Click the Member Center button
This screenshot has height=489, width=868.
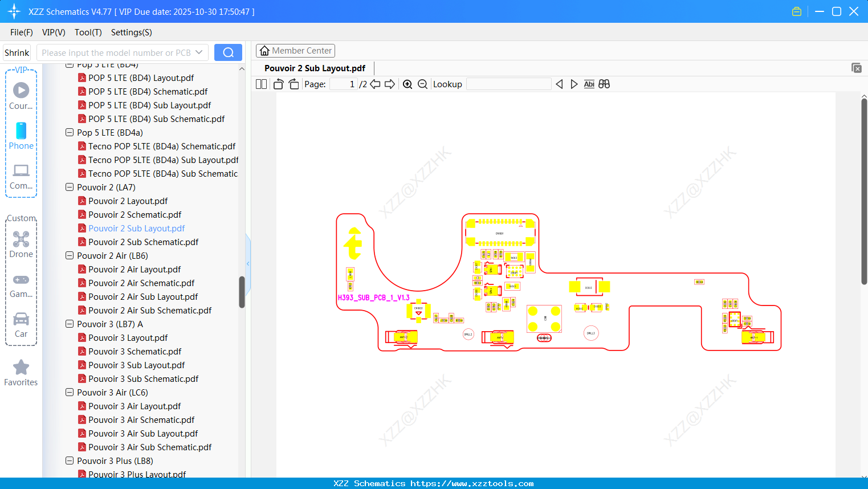click(295, 50)
